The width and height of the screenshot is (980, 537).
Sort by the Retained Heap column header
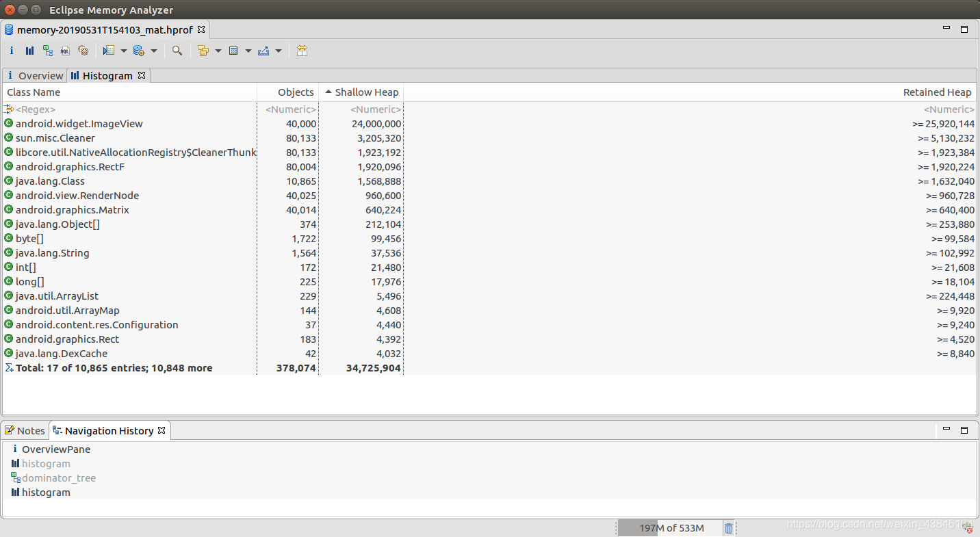[691, 92]
